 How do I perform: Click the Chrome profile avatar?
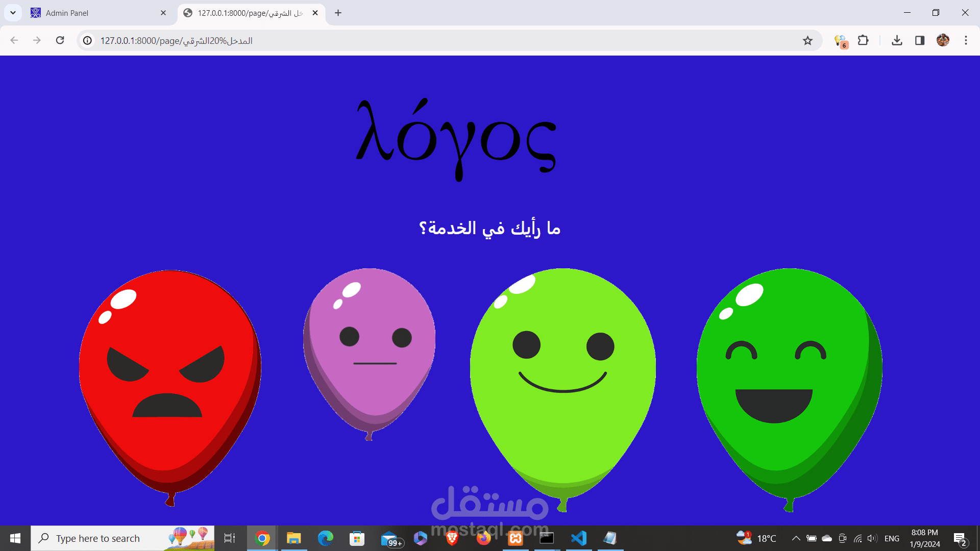tap(942, 40)
